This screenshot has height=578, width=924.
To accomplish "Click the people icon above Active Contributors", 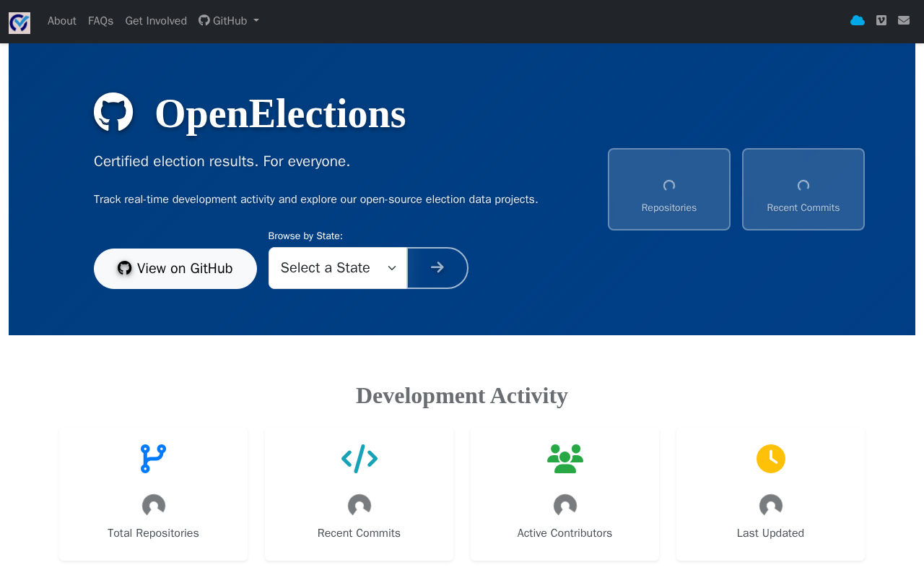I will point(565,459).
